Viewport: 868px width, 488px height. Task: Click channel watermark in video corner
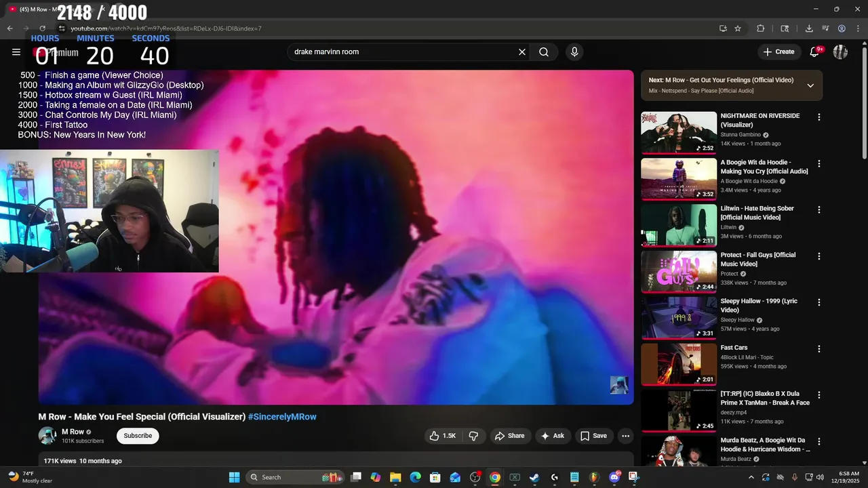619,385
